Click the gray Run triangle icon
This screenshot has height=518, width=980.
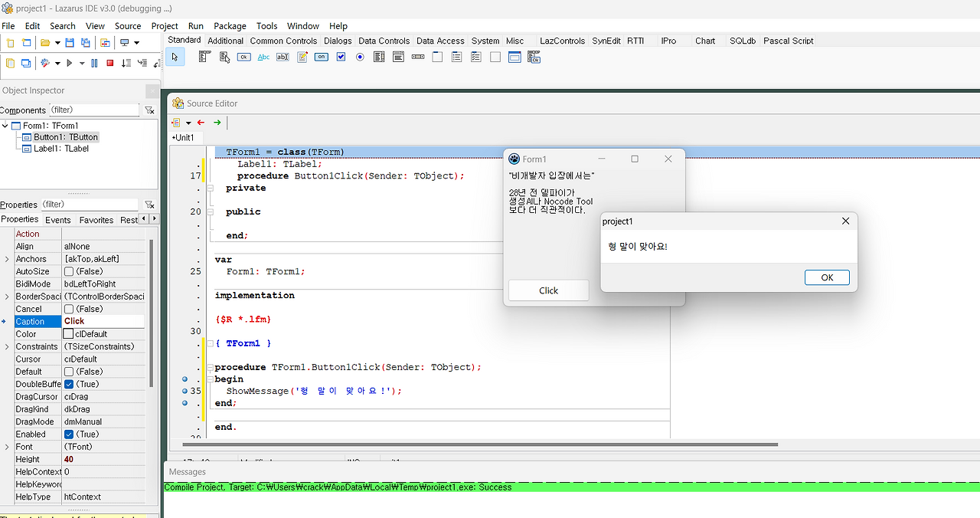70,63
